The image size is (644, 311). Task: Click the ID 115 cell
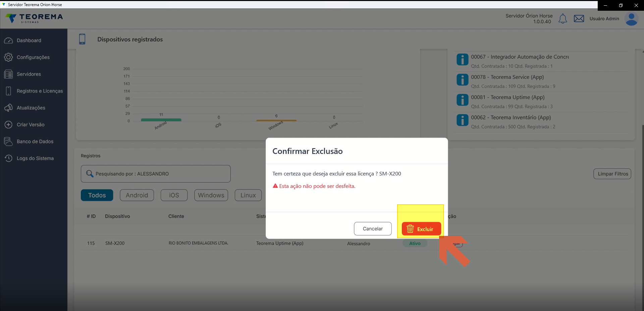pos(91,243)
